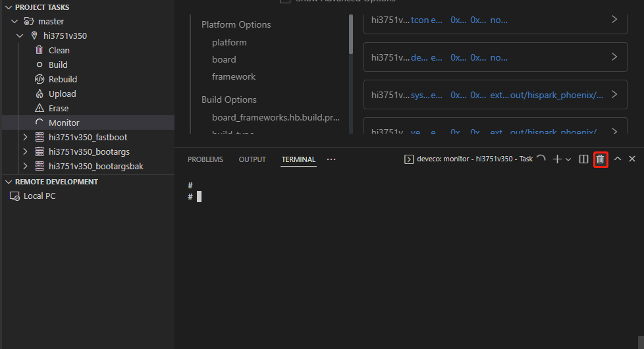Switch to the OUTPUT tab
This screenshot has width=644, height=349.
252,159
